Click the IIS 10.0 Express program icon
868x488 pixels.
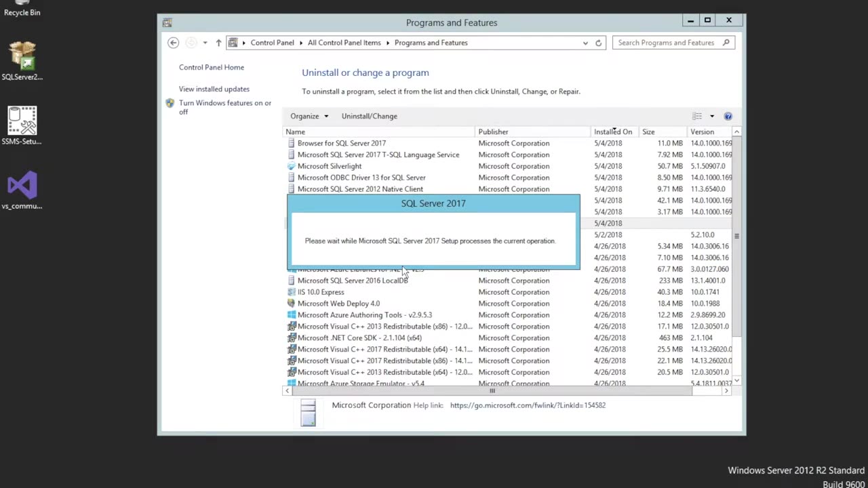(x=291, y=292)
